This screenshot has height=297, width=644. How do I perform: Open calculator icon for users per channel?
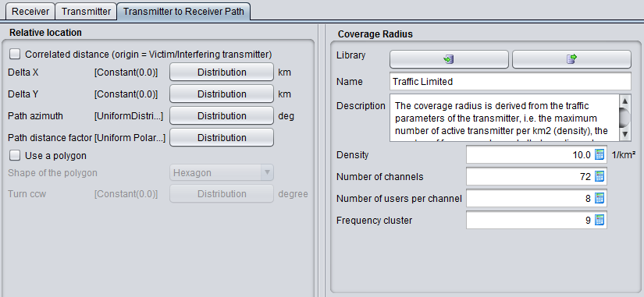(x=600, y=198)
